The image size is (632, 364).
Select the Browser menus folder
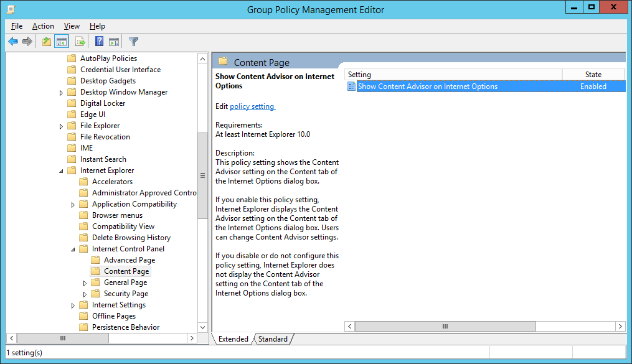[117, 215]
